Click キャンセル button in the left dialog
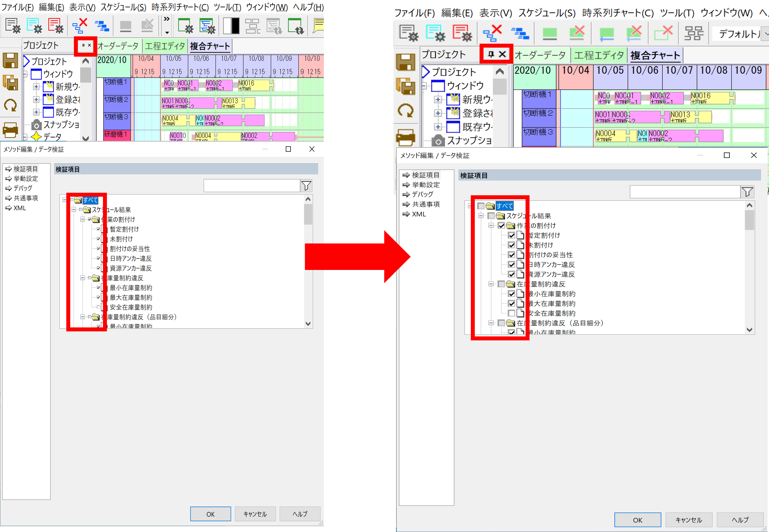The height and width of the screenshot is (532, 769). pyautogui.click(x=255, y=514)
